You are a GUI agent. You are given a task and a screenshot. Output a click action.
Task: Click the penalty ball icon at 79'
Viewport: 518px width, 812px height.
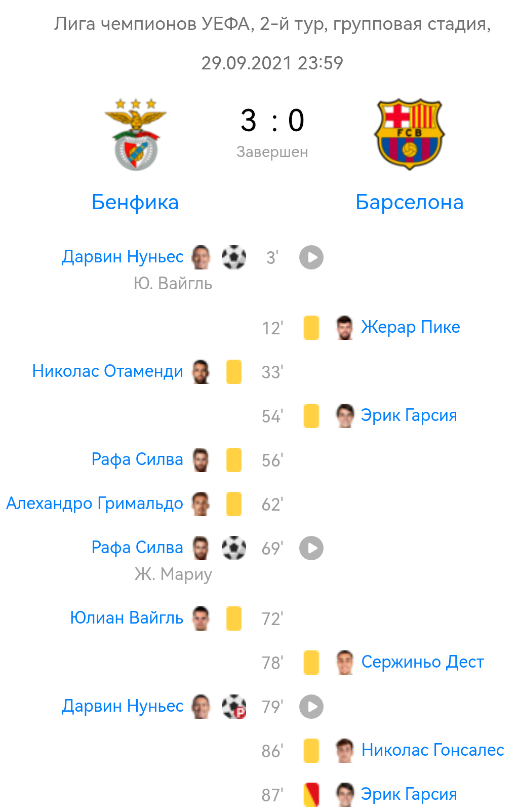pyautogui.click(x=234, y=707)
